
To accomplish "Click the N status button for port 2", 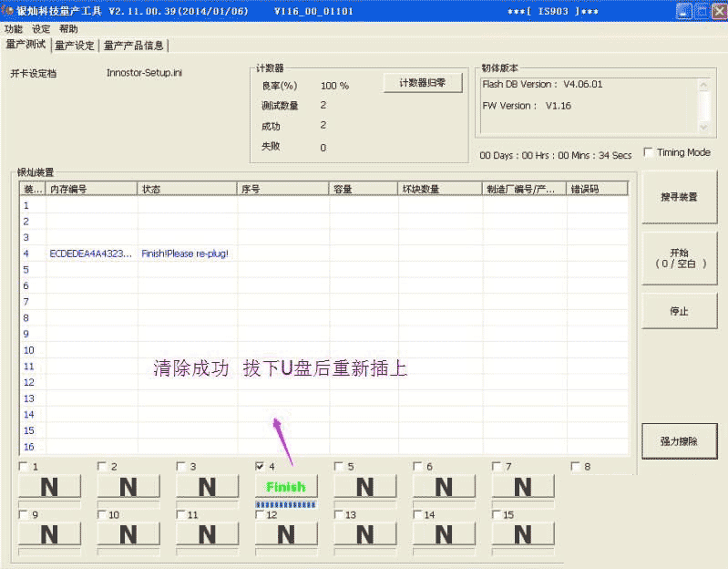I will click(128, 487).
